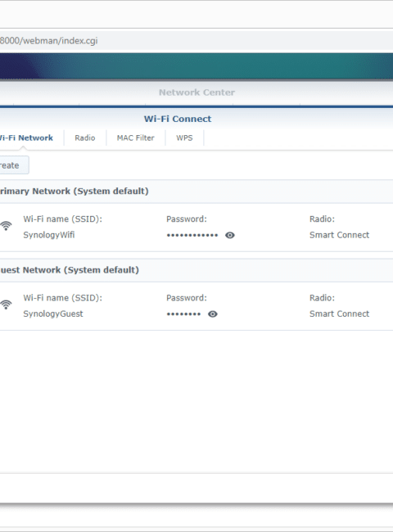Select the SynologyWifi SSID text
The height and width of the screenshot is (532, 393).
pos(49,235)
